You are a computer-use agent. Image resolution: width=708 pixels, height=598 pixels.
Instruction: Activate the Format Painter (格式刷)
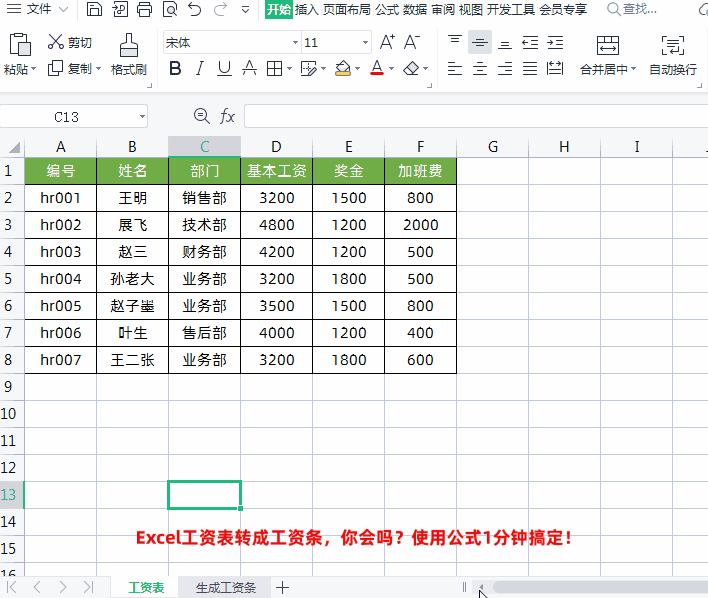tap(129, 54)
